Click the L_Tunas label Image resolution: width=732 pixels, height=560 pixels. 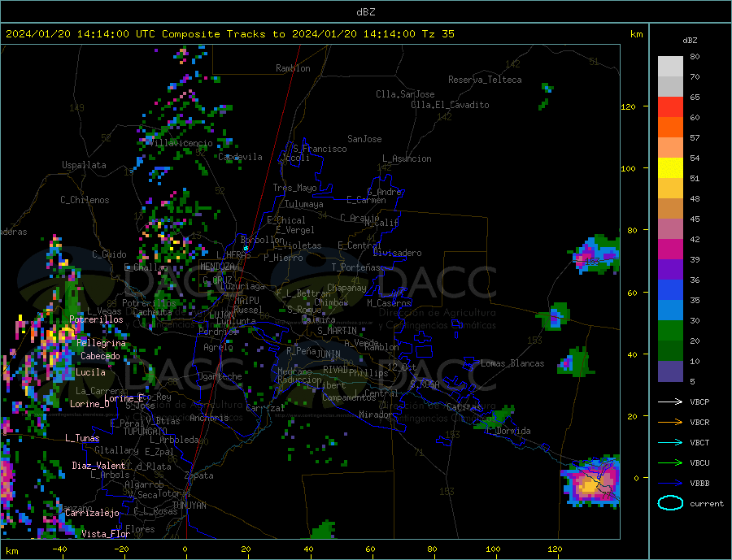[x=82, y=438]
